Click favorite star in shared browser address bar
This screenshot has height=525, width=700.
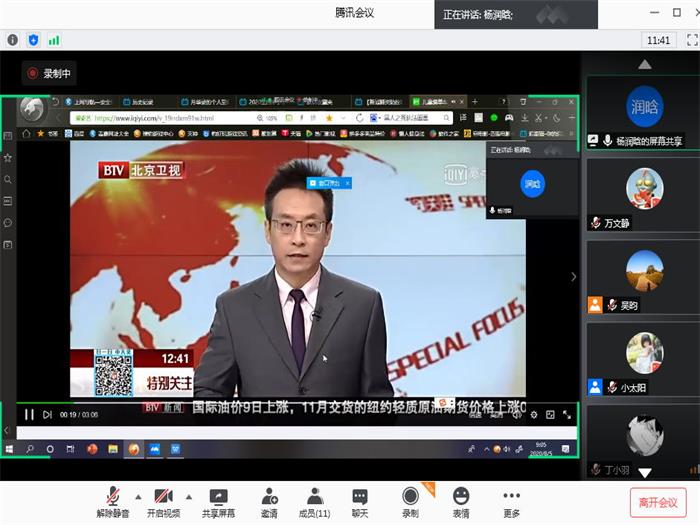pyautogui.click(x=329, y=118)
